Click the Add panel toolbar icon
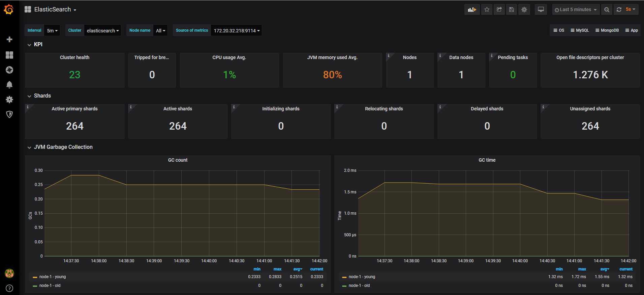Image resolution: width=644 pixels, height=295 pixels. pyautogui.click(x=472, y=9)
